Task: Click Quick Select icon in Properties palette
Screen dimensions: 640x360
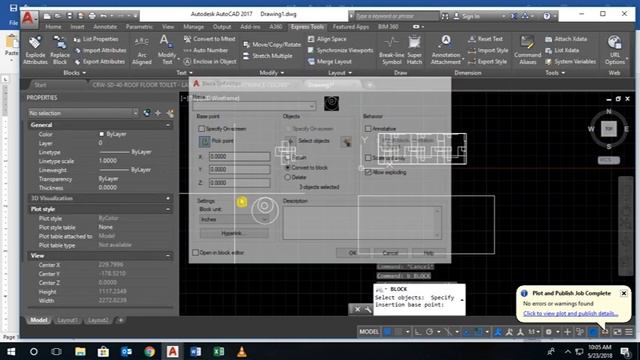Action: (169, 113)
